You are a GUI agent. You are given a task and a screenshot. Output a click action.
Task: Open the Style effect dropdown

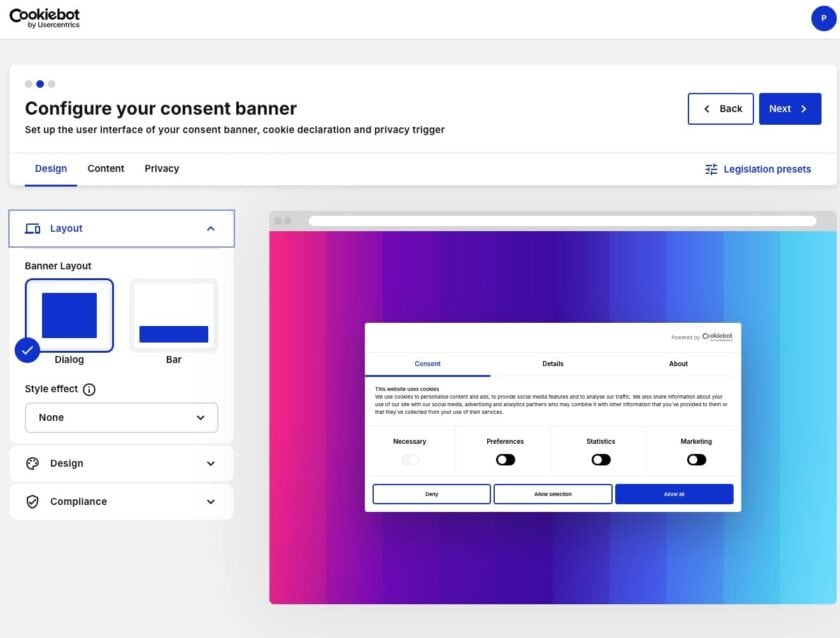[x=121, y=418]
